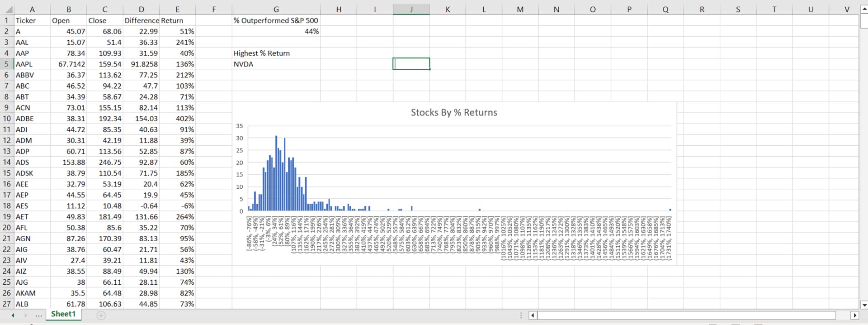Click the New sheet plus icon

point(101,315)
